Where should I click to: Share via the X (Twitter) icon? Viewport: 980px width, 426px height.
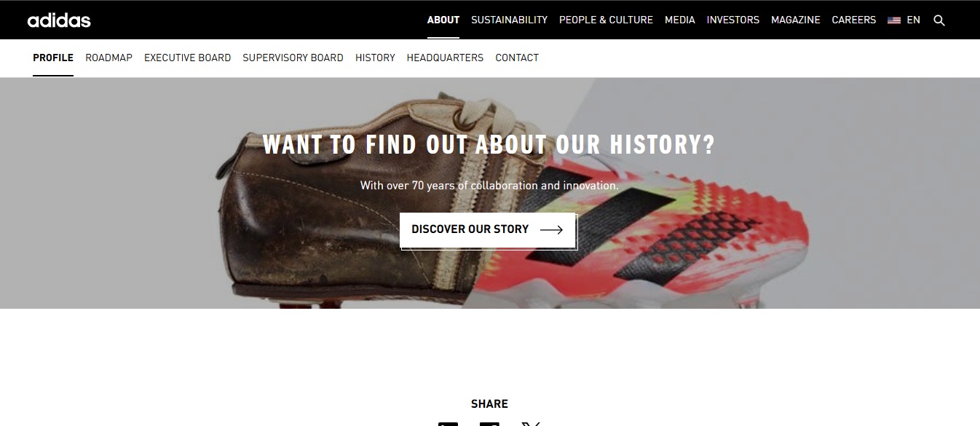click(531, 424)
